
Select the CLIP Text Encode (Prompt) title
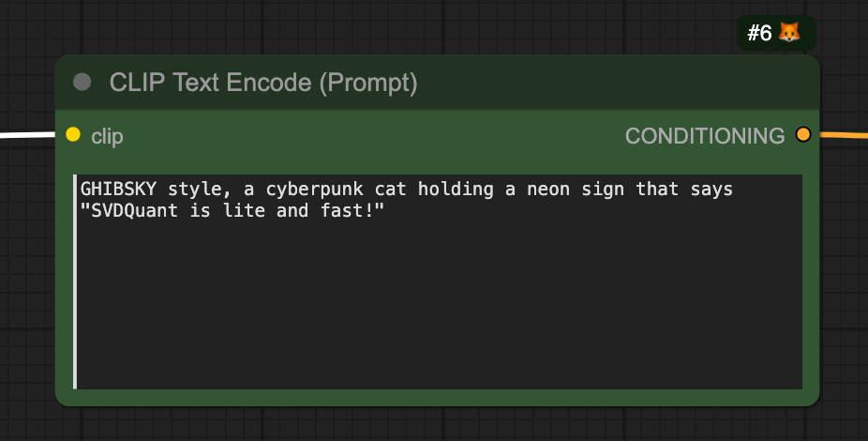coord(263,83)
